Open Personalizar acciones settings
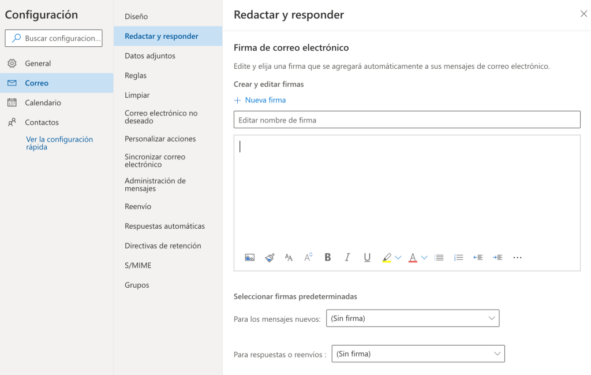The image size is (591, 375). (168, 139)
